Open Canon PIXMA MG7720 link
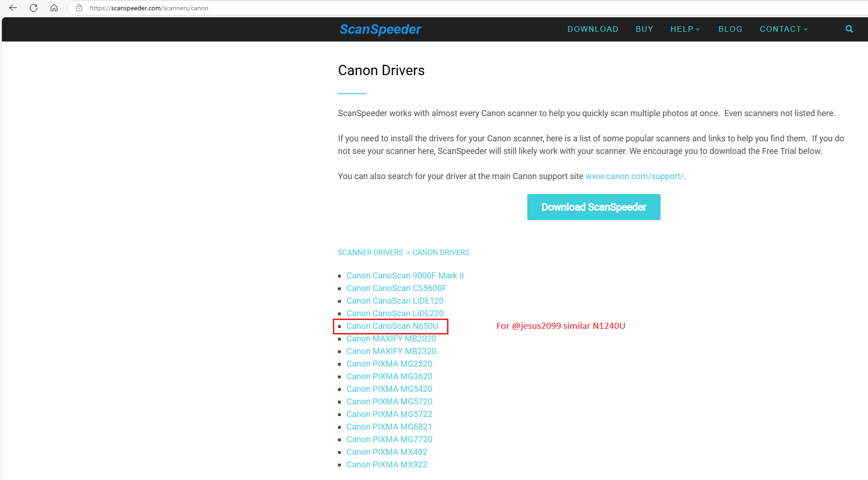 389,439
